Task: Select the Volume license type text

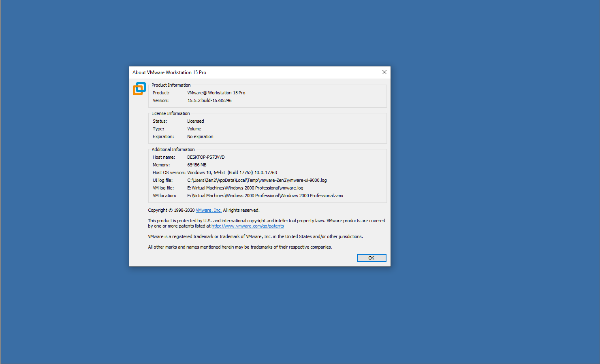Action: 194,128
